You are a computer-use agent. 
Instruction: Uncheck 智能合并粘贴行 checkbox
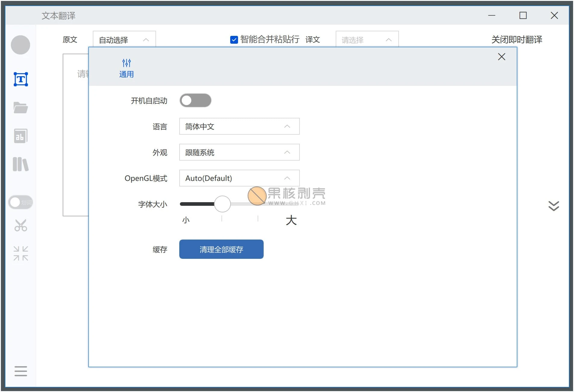point(234,39)
